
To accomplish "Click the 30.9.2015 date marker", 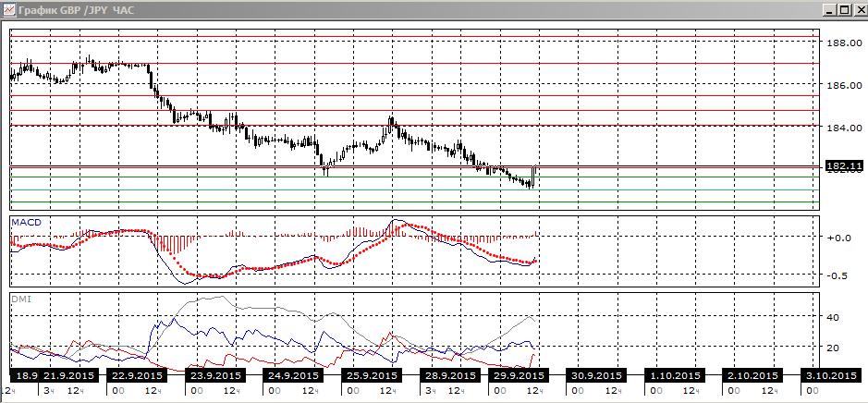I will (x=597, y=375).
